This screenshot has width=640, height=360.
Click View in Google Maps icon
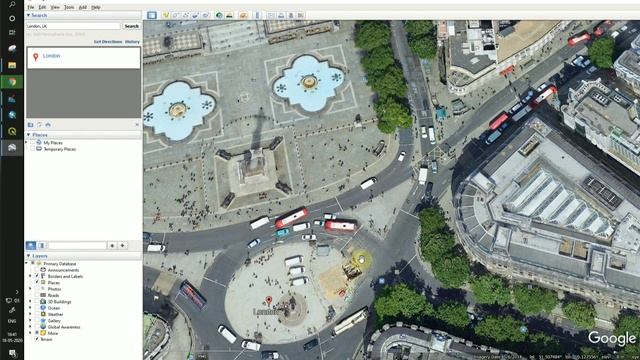301,15
